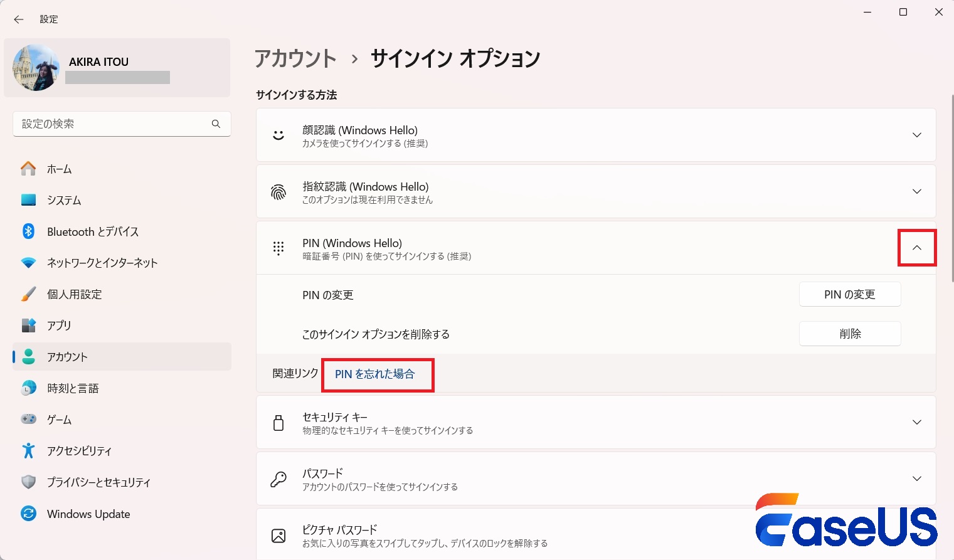954x560 pixels.
Task: Click the password key icon
Action: 278,478
